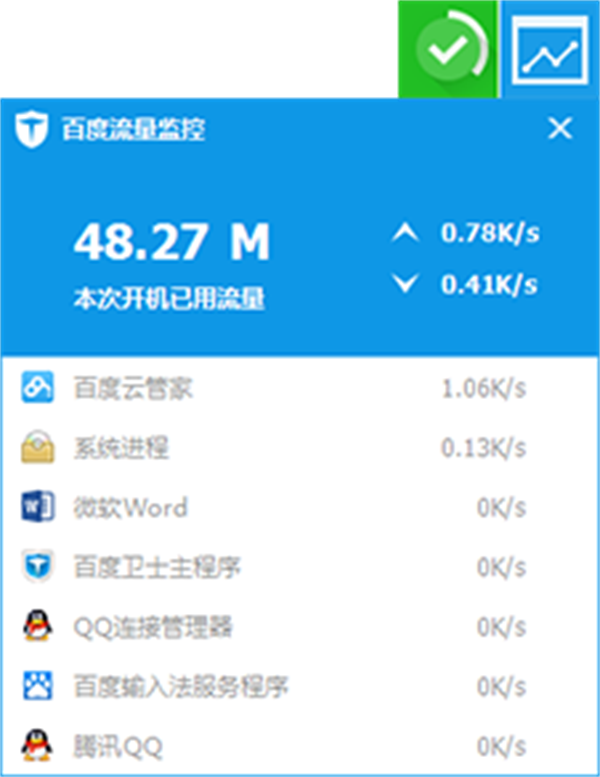
Task: Click the 百度卫士主程序 shield icon
Action: [x=37, y=566]
